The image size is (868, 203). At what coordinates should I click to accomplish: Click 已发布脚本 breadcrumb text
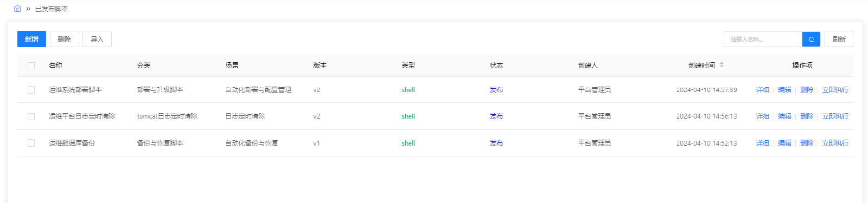pyautogui.click(x=52, y=9)
